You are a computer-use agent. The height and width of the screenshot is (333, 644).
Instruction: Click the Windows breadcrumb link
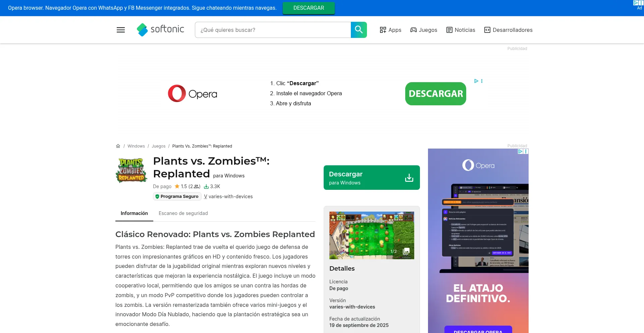click(136, 146)
